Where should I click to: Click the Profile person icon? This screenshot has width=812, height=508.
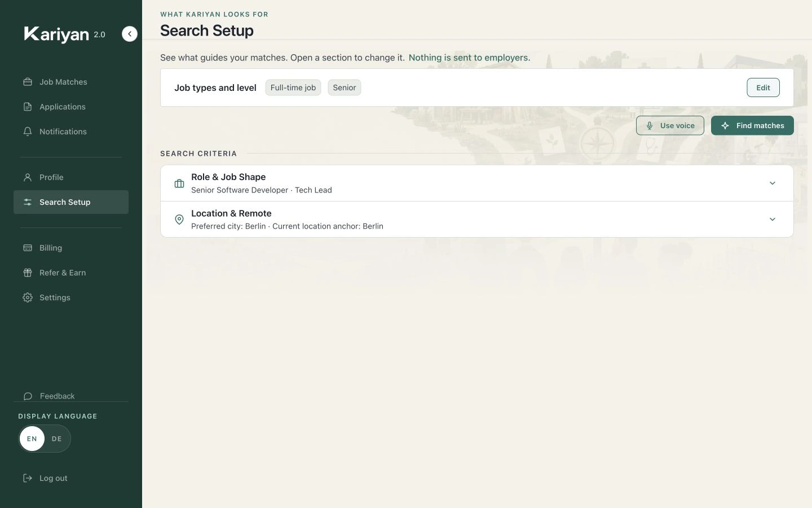tap(28, 177)
